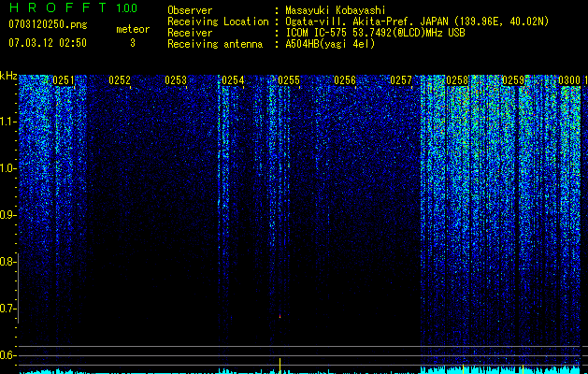Click the 0251 time marker
Viewport: 588px width, 374px height.
tap(64, 80)
